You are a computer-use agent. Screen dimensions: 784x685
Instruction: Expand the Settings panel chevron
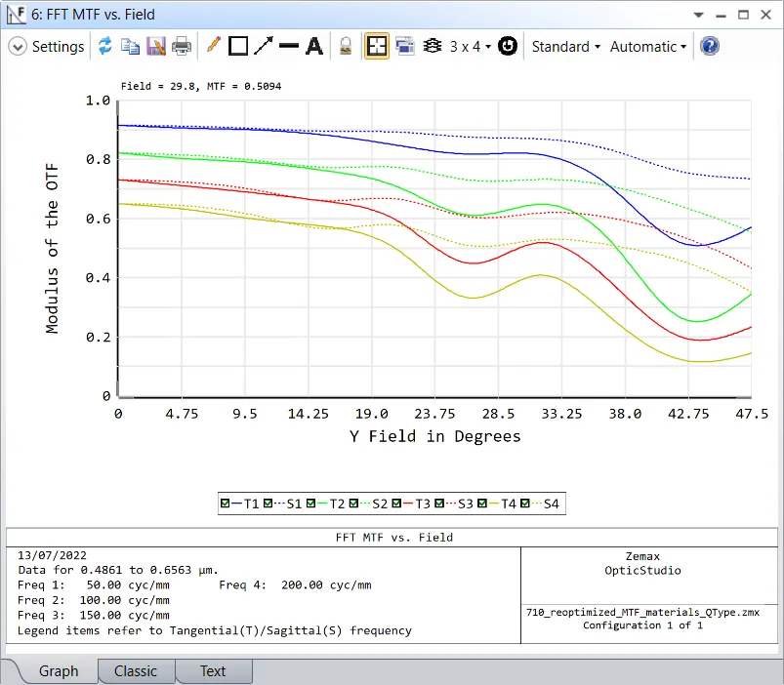17,47
